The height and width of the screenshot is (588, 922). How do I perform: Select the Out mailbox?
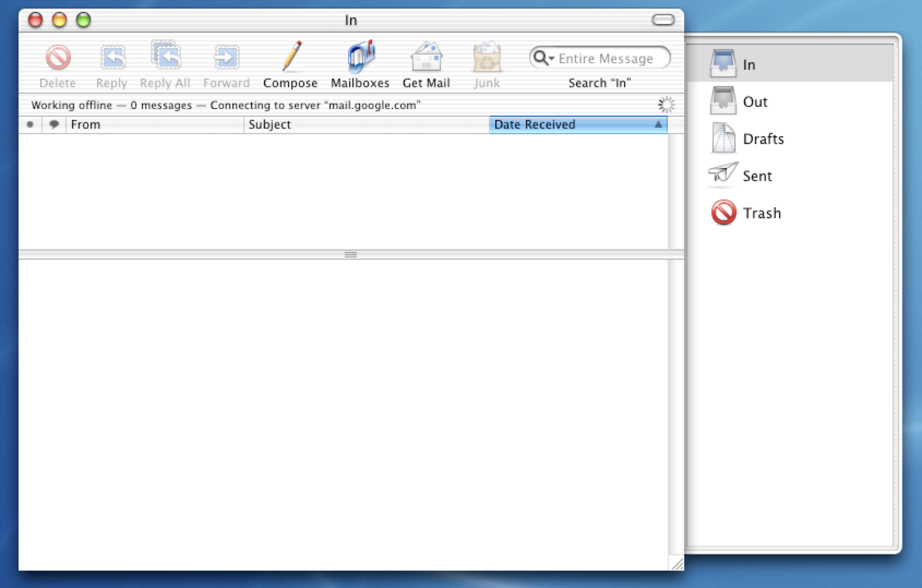(x=790, y=101)
